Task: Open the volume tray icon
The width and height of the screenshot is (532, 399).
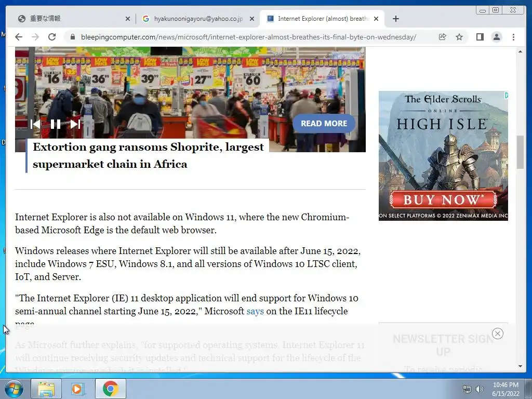Action: pos(480,389)
